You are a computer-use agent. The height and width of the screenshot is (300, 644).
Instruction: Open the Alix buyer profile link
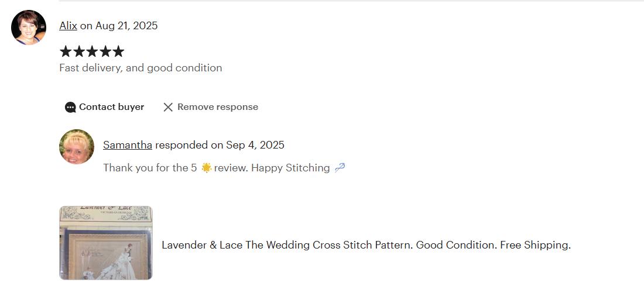pyautogui.click(x=68, y=26)
